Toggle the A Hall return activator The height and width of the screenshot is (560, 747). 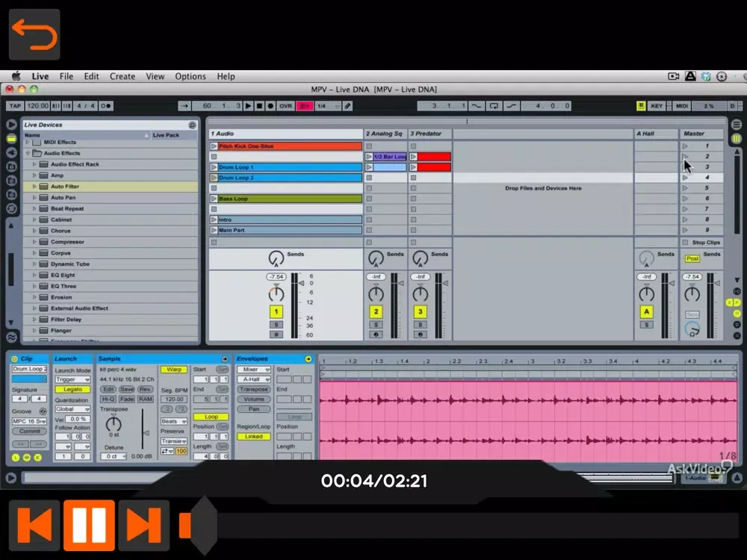click(x=646, y=311)
